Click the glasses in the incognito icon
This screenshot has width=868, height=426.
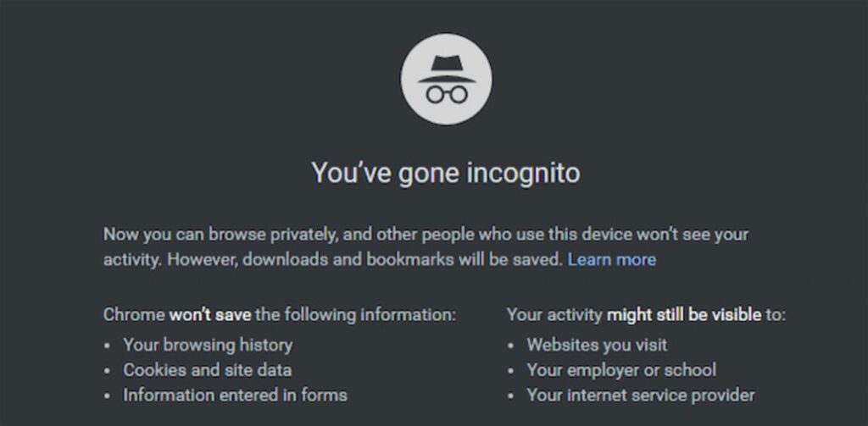click(445, 94)
